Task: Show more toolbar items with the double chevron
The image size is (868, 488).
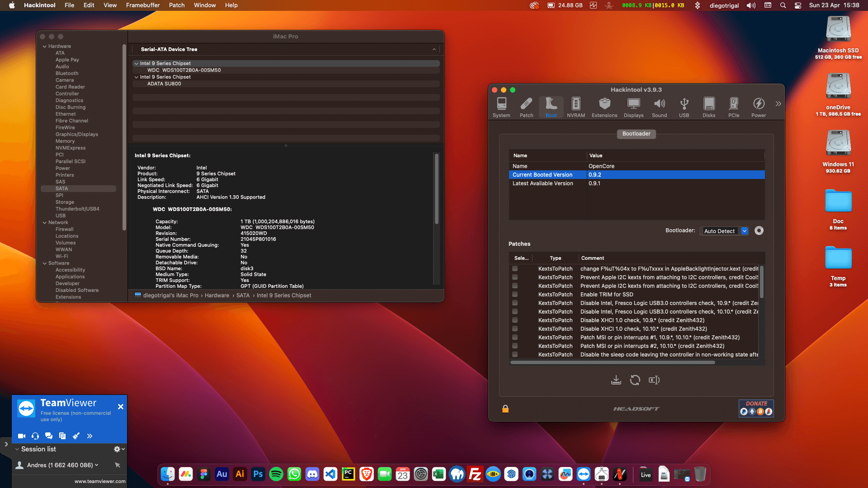Action: [x=778, y=103]
